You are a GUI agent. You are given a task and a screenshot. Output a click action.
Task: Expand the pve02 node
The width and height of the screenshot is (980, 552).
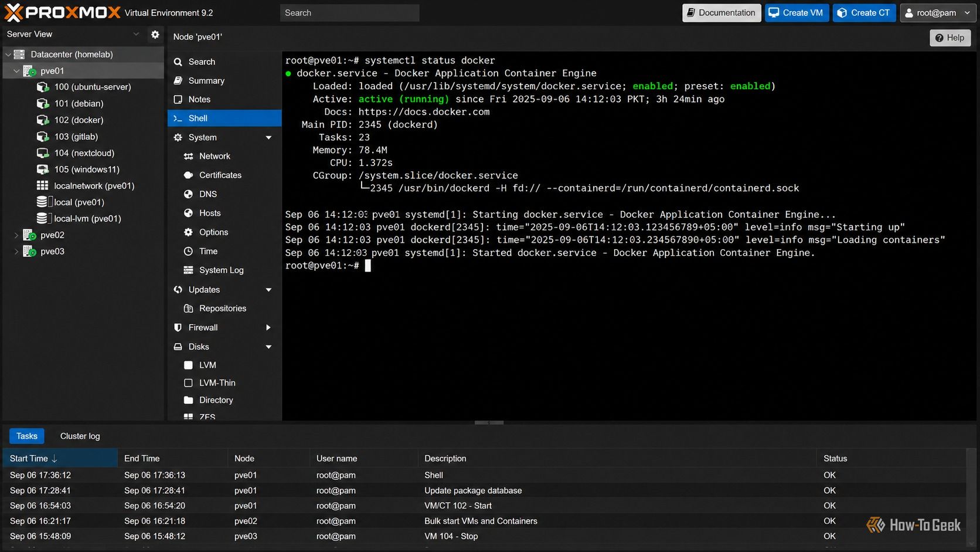click(16, 235)
